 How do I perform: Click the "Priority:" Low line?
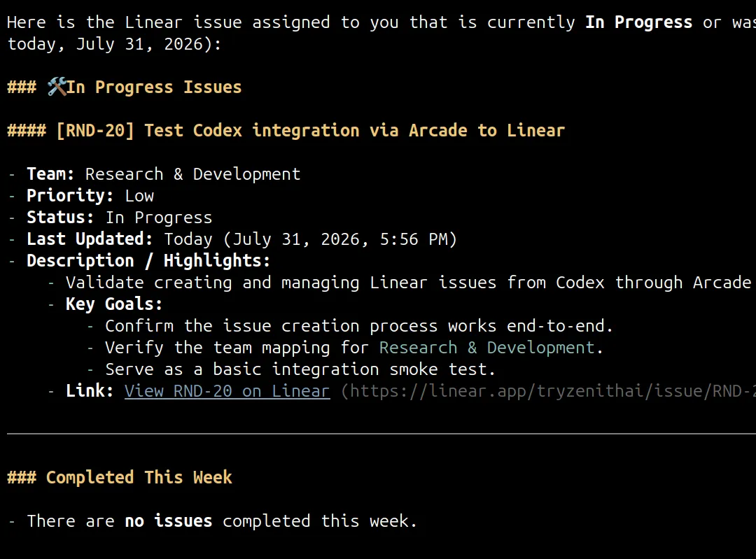90,196
